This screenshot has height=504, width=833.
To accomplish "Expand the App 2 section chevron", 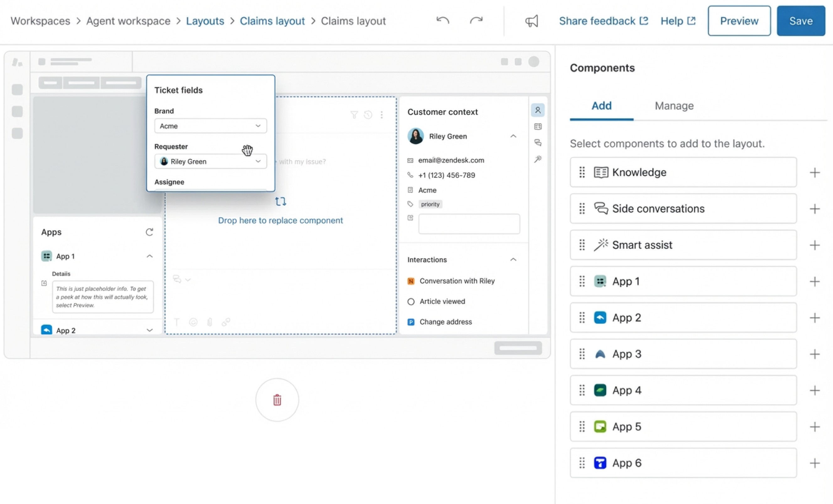I will pyautogui.click(x=149, y=330).
